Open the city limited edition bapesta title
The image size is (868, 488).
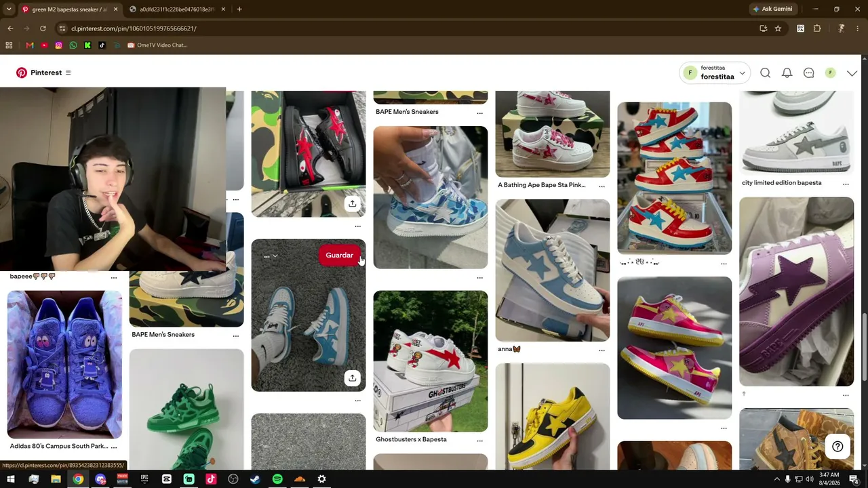point(781,183)
